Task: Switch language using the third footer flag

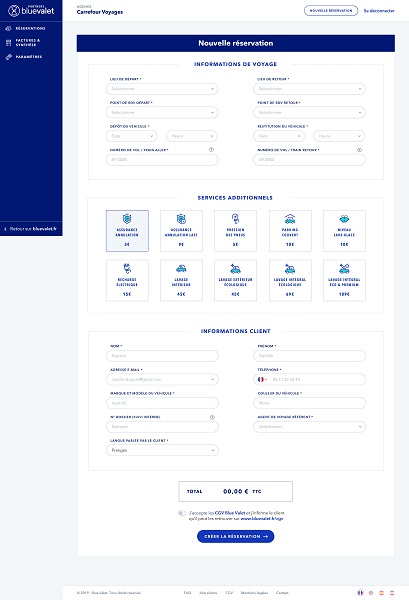Action: (381, 592)
